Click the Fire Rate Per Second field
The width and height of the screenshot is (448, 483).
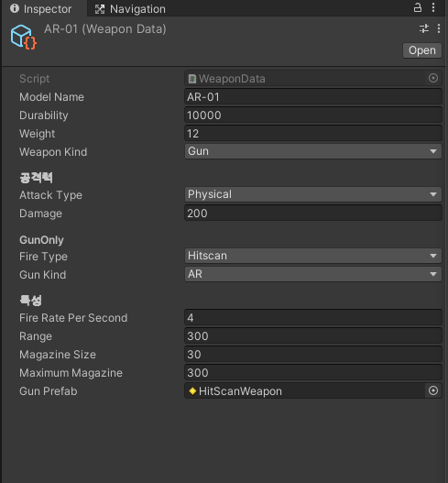313,318
